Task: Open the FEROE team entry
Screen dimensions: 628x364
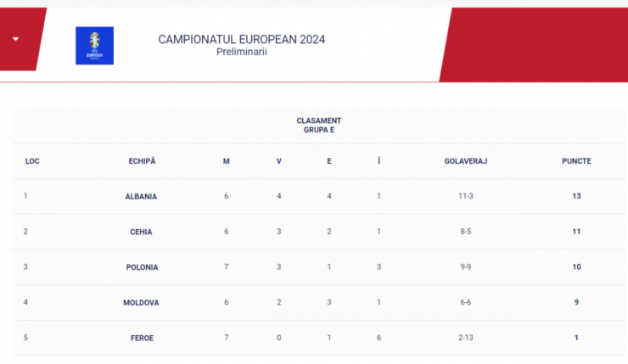Action: click(x=143, y=338)
